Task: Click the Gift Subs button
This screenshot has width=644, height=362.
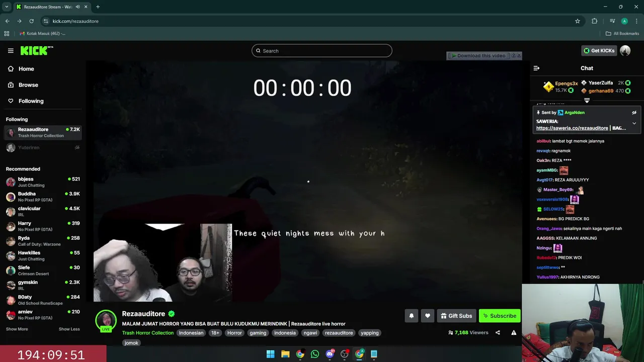Action: 456,316
